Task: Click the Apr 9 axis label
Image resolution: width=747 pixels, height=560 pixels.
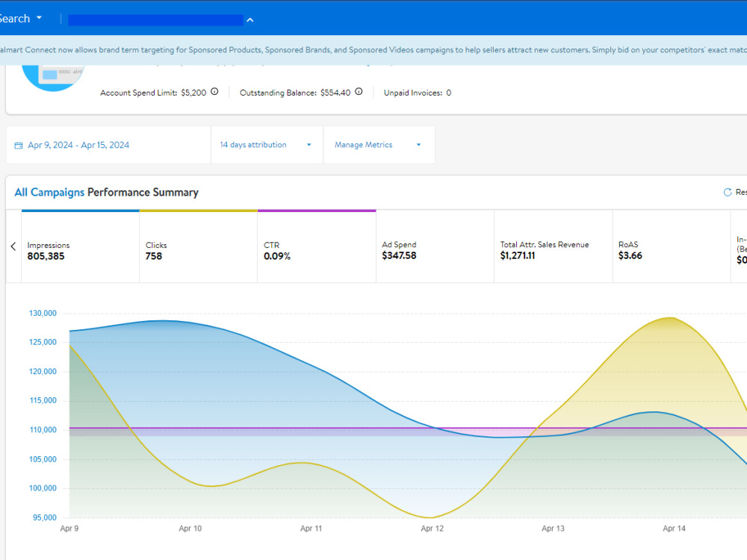Action: (69, 529)
